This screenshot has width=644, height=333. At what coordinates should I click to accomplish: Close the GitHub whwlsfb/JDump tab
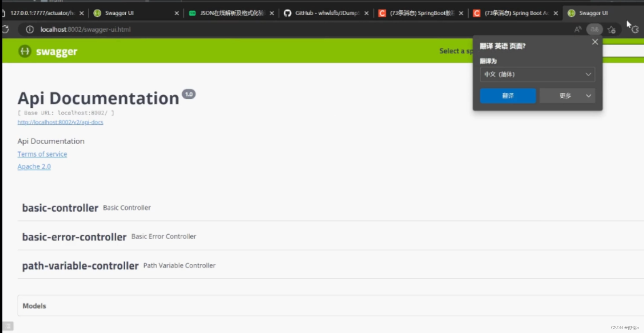tap(366, 13)
